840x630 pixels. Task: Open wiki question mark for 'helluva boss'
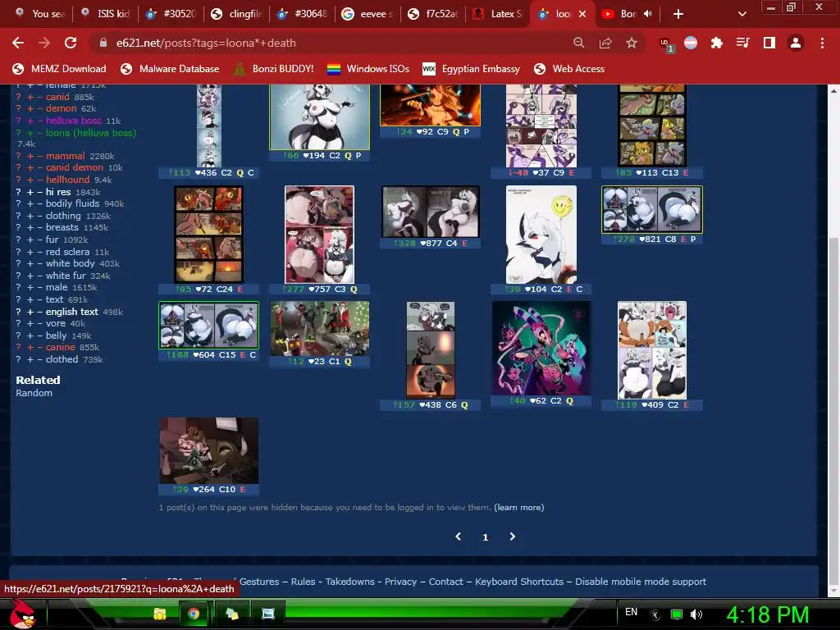18,121
